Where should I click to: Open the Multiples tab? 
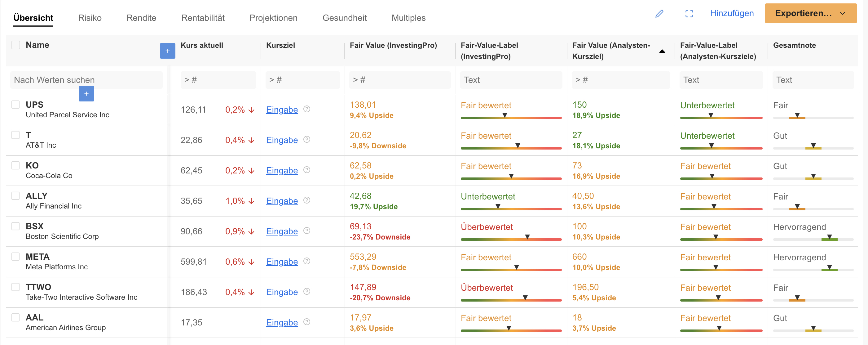coord(408,18)
